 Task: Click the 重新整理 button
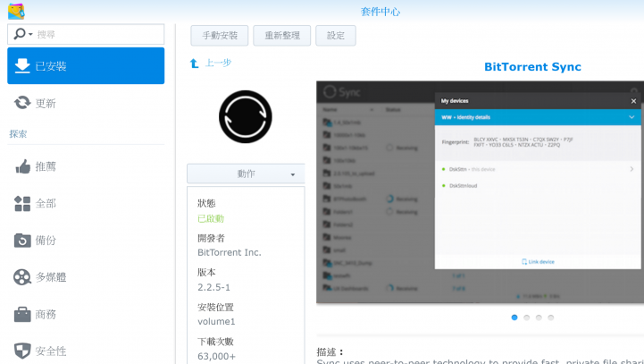(x=281, y=36)
